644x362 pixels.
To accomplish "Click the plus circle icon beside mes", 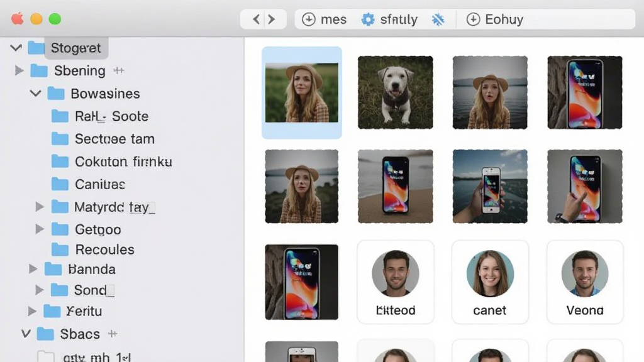I will 308,19.
